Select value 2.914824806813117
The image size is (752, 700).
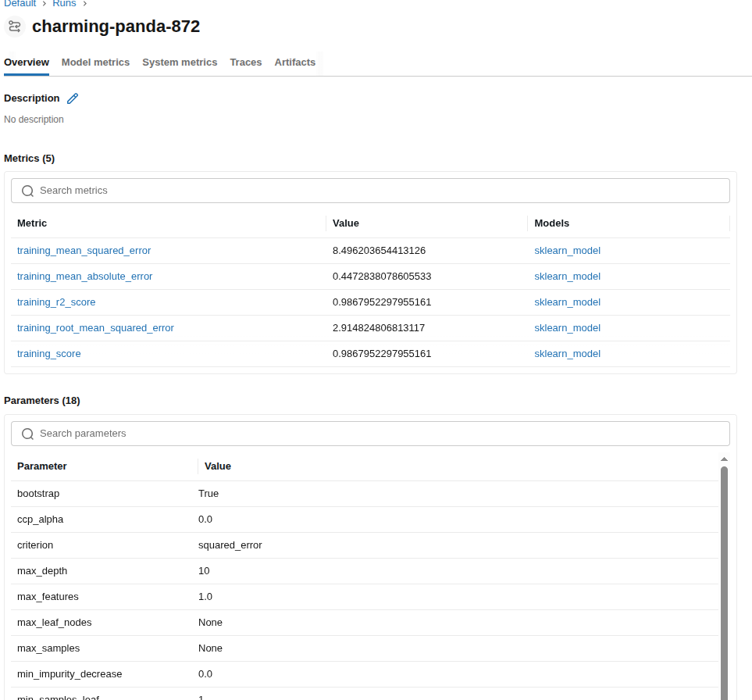tap(379, 328)
